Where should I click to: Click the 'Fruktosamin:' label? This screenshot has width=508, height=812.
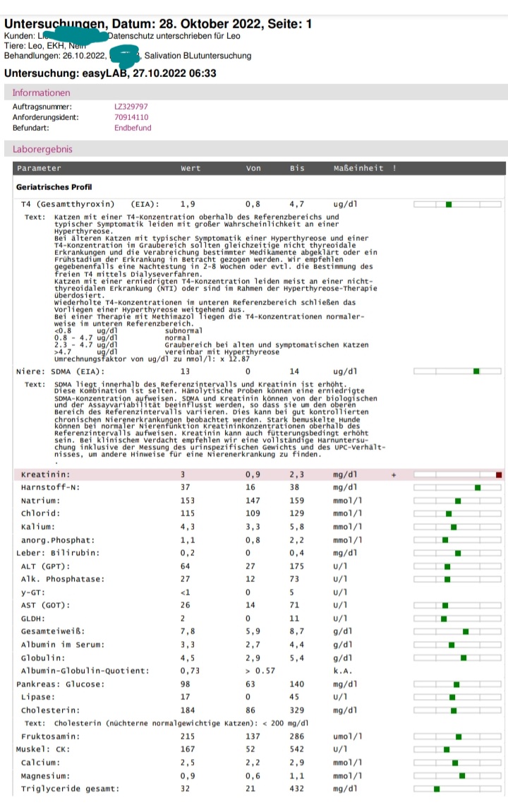(x=51, y=736)
